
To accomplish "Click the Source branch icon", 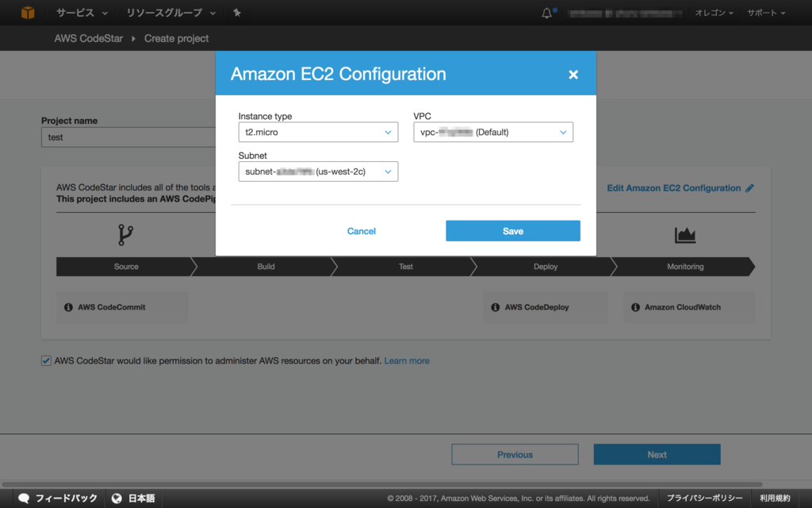I will coord(125,235).
